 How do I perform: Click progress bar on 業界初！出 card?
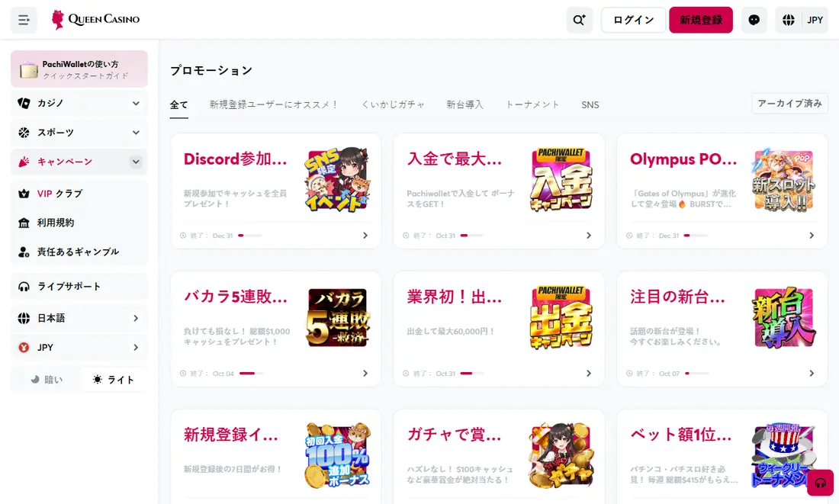[472, 374]
